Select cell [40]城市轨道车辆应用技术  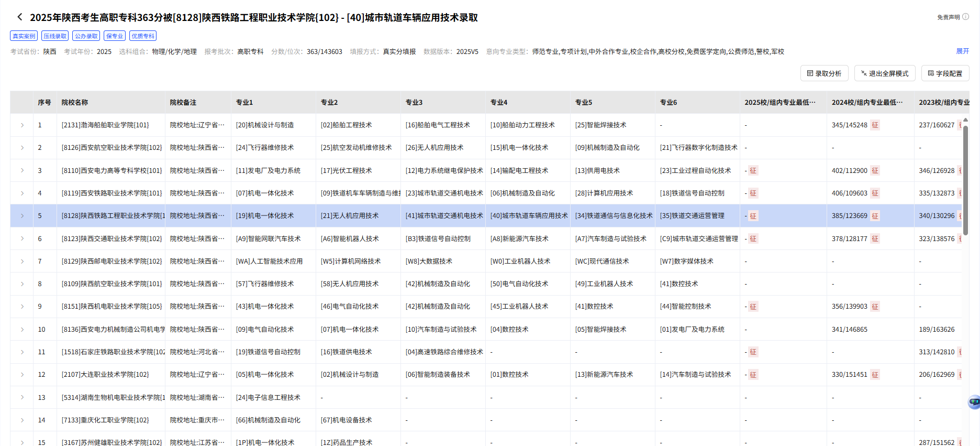(x=529, y=216)
